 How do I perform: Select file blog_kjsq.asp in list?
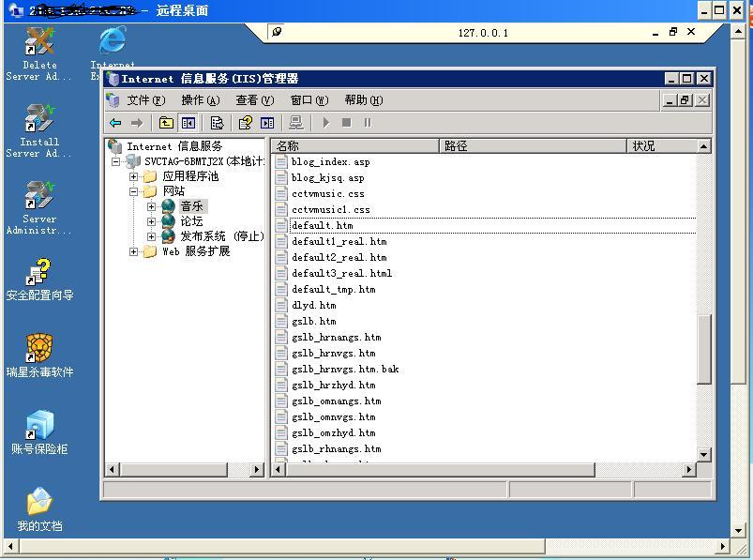click(328, 177)
